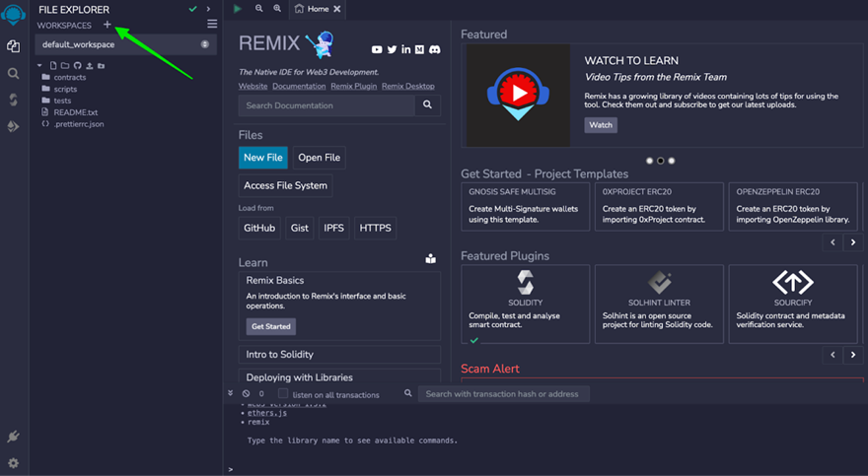Open the LinkedIn social icon
The height and width of the screenshot is (476, 868).
(x=405, y=49)
